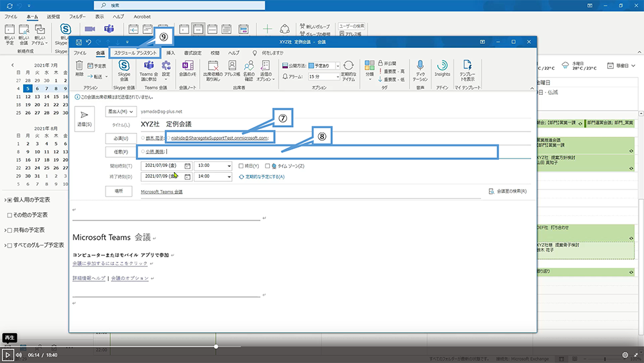Viewport: 644px width, 363px height.
Task: Click the video meeting camera icon in main ribbon
Action: tap(90, 29)
